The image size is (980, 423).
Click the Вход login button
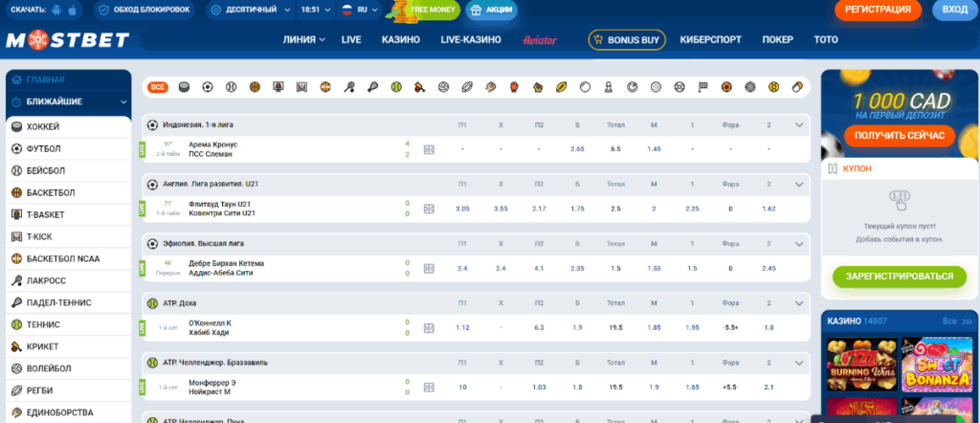tap(954, 10)
